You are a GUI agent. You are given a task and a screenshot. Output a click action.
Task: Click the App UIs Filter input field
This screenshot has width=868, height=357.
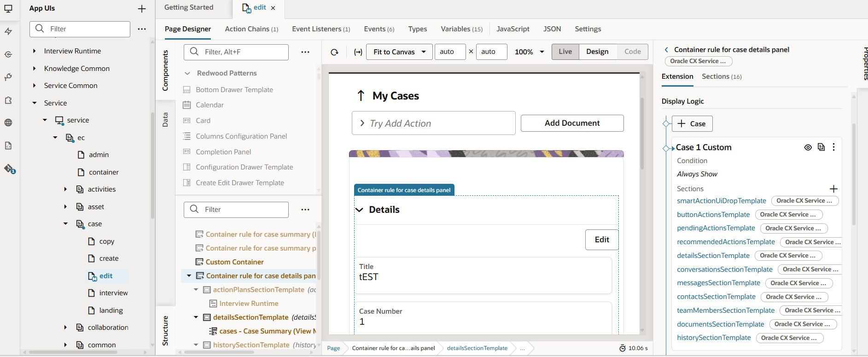click(80, 29)
